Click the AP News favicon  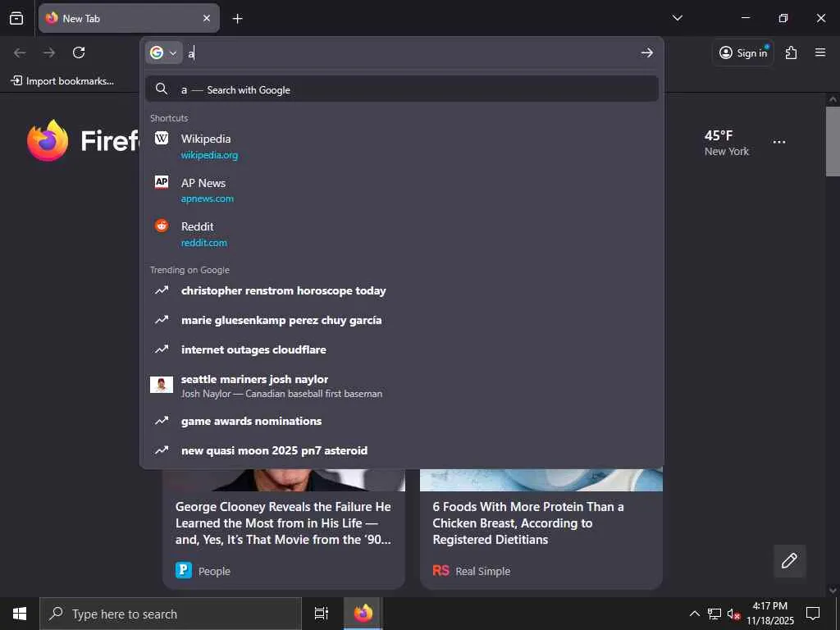pos(162,182)
